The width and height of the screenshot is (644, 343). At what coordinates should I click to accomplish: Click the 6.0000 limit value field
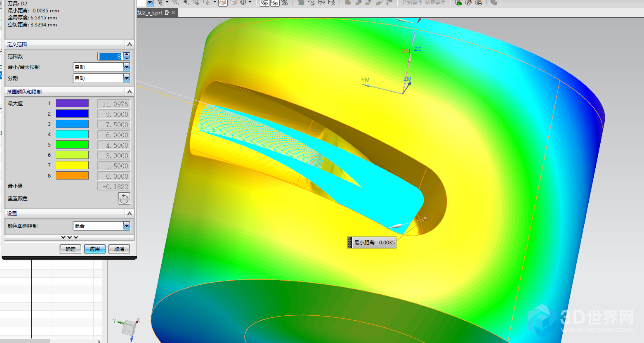click(114, 135)
